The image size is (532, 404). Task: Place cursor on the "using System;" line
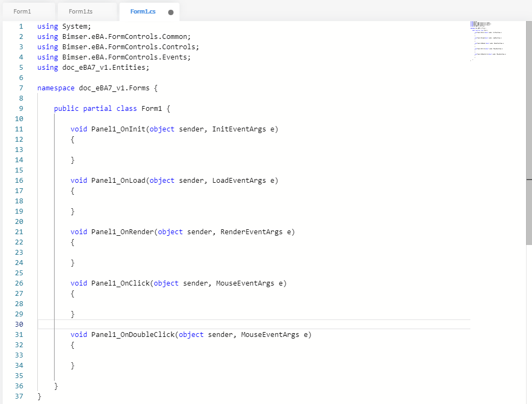[x=64, y=26]
